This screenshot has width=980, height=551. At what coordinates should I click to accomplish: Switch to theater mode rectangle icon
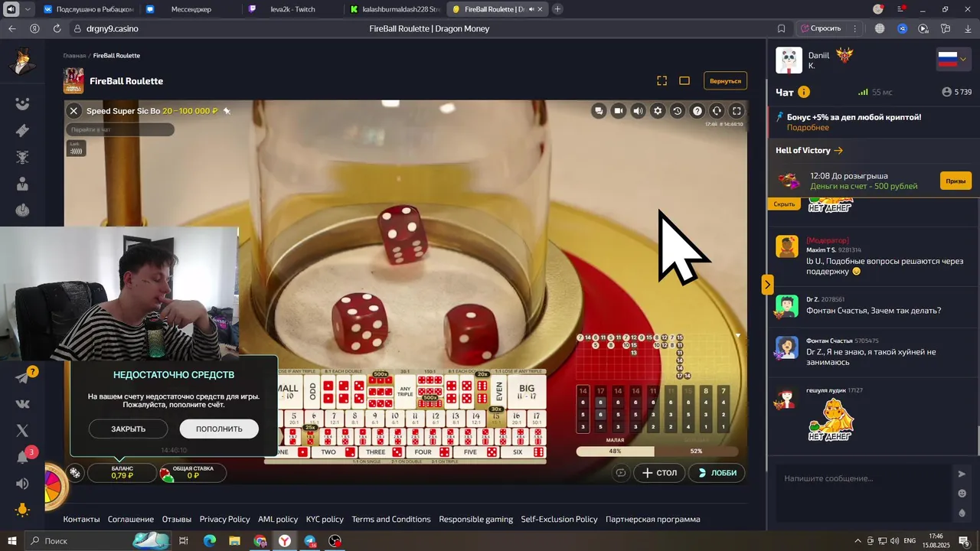(684, 81)
